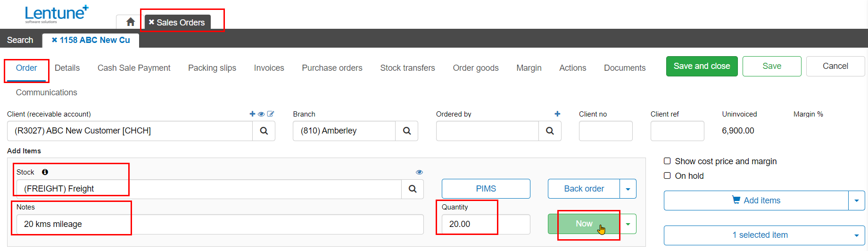Image resolution: width=868 pixels, height=251 pixels.
Task: Expand the 1 selected item dropdown
Action: click(x=856, y=235)
